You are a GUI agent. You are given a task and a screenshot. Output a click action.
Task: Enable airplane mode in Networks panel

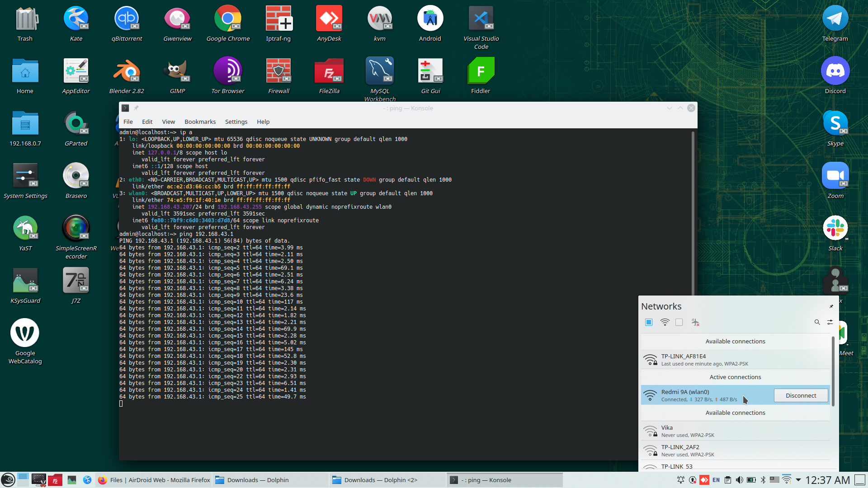695,322
